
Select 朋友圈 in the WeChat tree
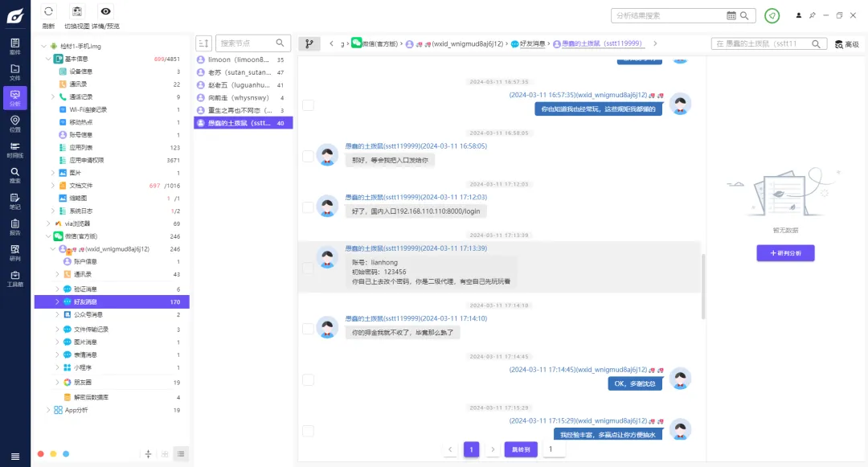[x=83, y=383]
